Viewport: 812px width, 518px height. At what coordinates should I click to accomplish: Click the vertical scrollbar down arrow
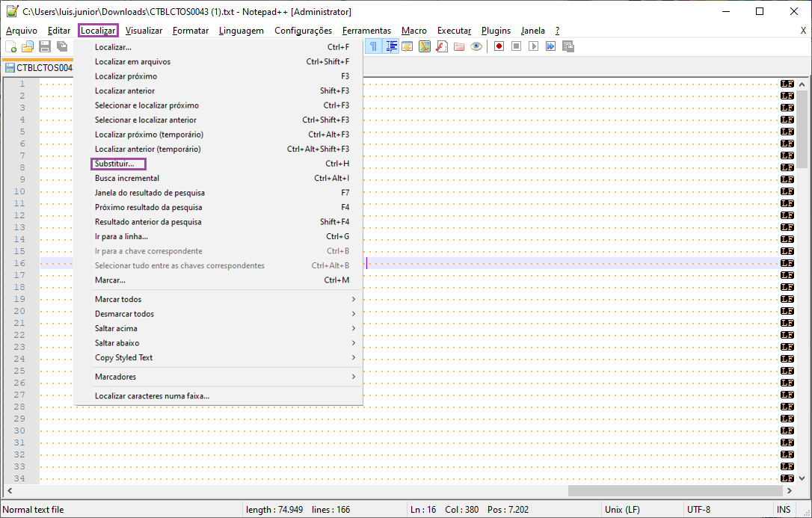(802, 478)
